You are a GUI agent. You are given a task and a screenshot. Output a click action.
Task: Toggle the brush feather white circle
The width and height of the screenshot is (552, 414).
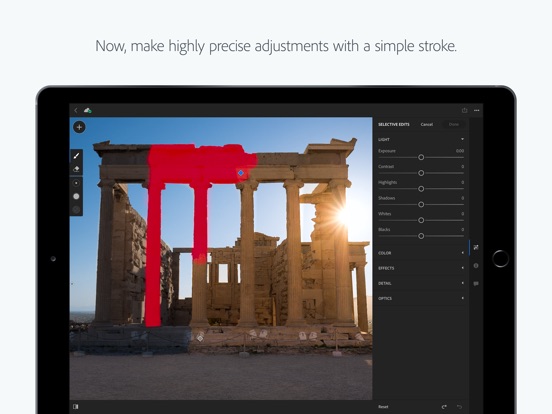[x=76, y=196]
